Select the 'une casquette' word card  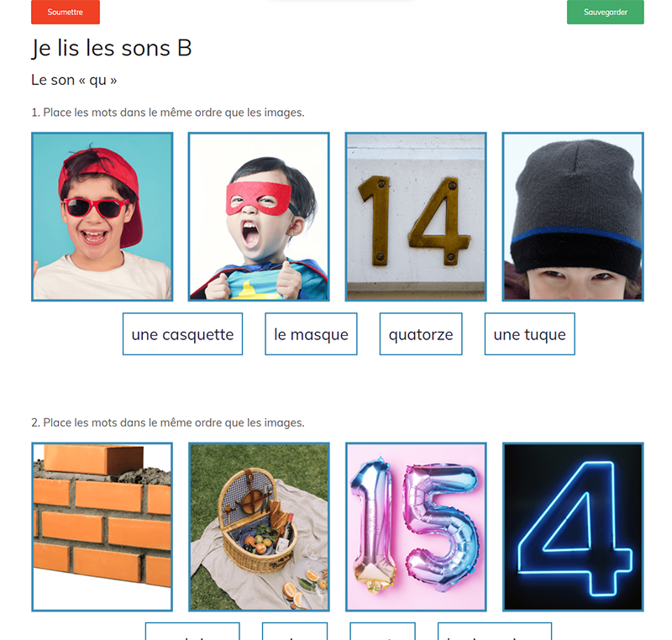182,334
